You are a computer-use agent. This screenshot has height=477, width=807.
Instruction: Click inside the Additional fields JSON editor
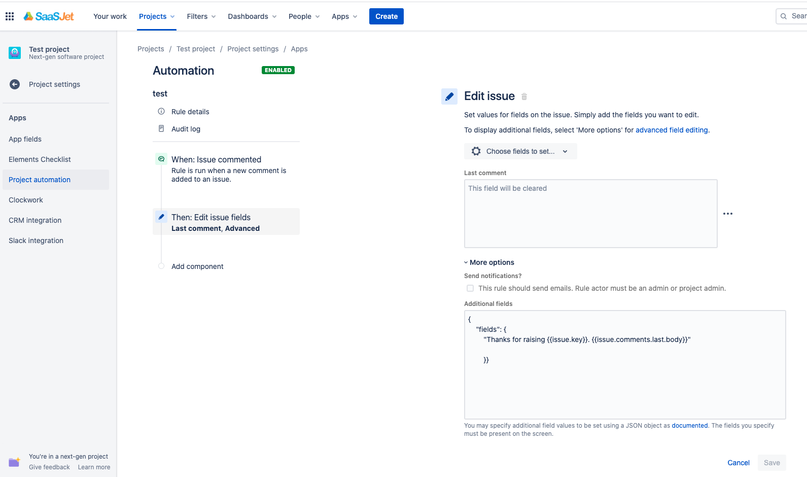coord(625,365)
